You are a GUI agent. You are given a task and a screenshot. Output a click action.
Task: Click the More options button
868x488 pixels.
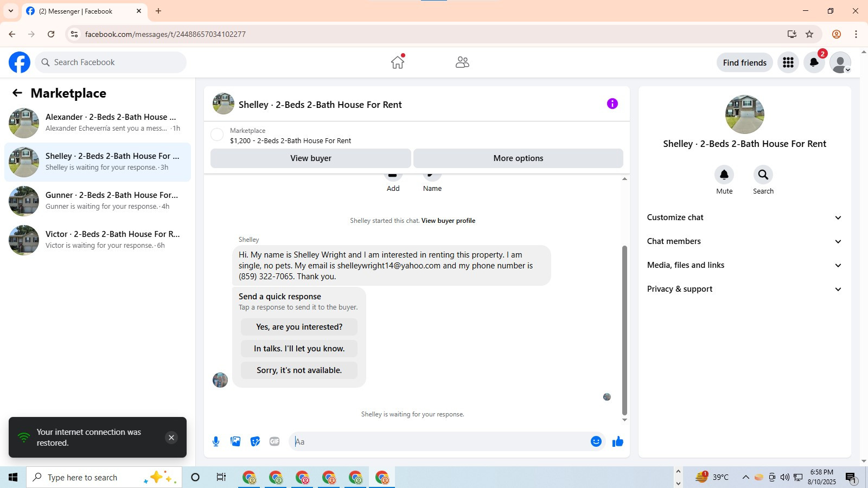click(x=518, y=158)
